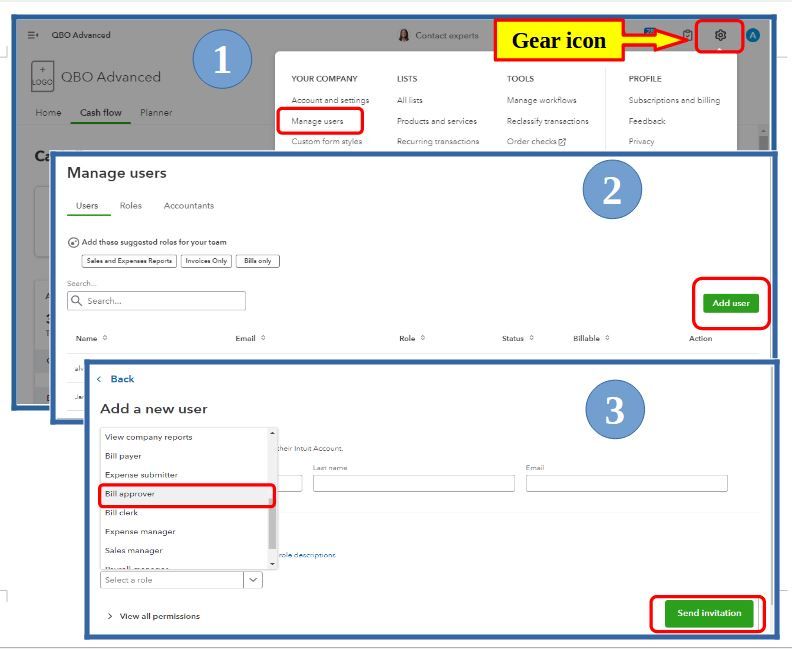The height and width of the screenshot is (649, 792).
Task: Sort users by Name column
Action: (105, 338)
